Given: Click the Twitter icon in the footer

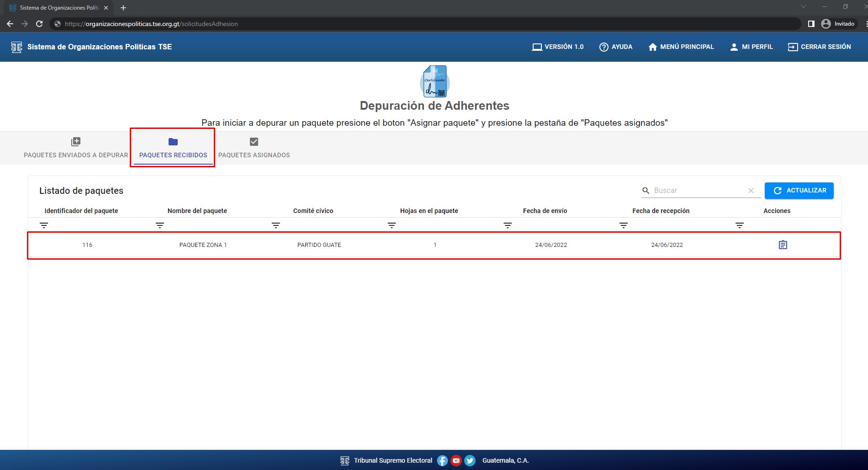Looking at the screenshot, I should 470,460.
